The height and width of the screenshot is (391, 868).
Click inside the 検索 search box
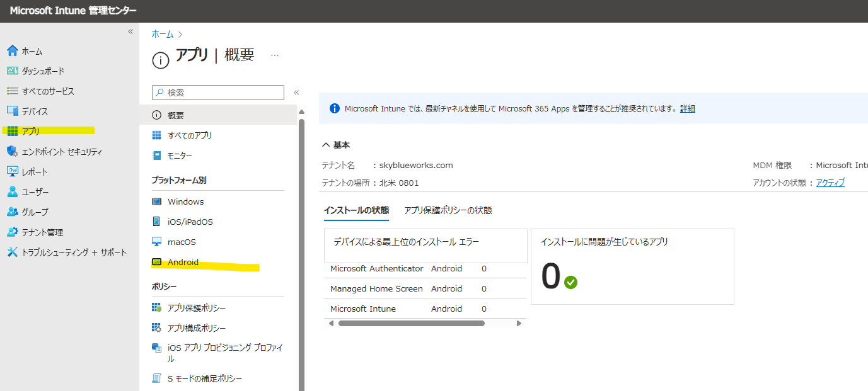click(218, 92)
